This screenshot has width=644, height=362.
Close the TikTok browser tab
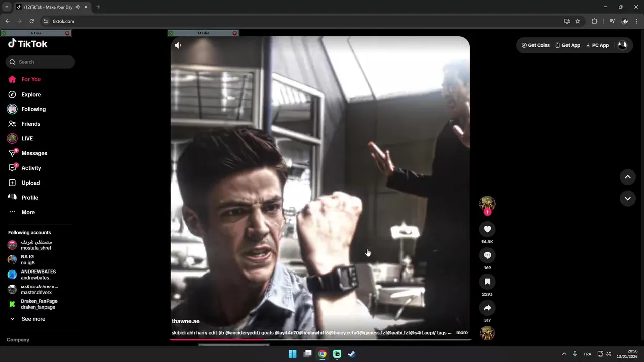pos(86,7)
